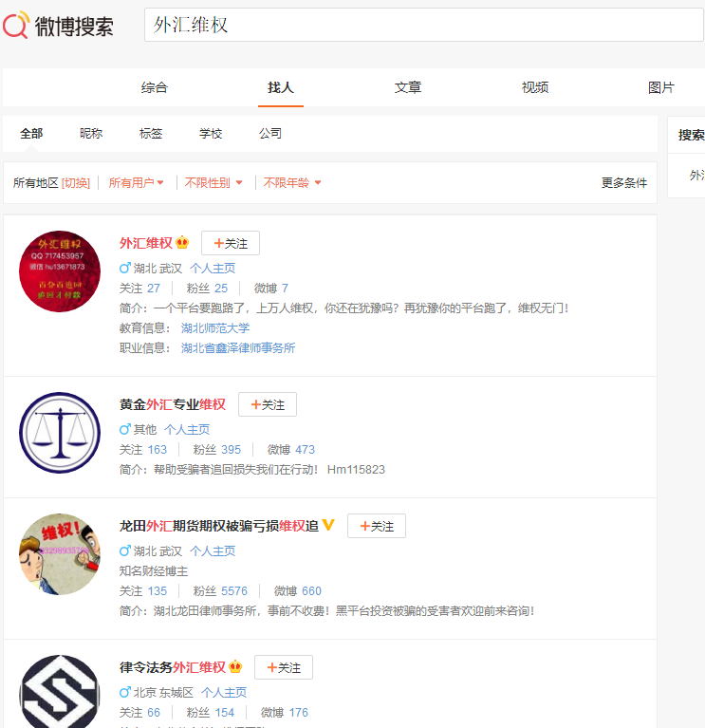
Task: Follow the 外汇维权 user
Action: (x=231, y=243)
